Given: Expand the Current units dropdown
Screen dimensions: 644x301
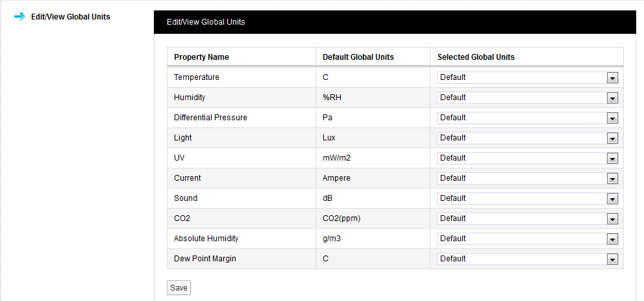Looking at the screenshot, I should [527, 178].
